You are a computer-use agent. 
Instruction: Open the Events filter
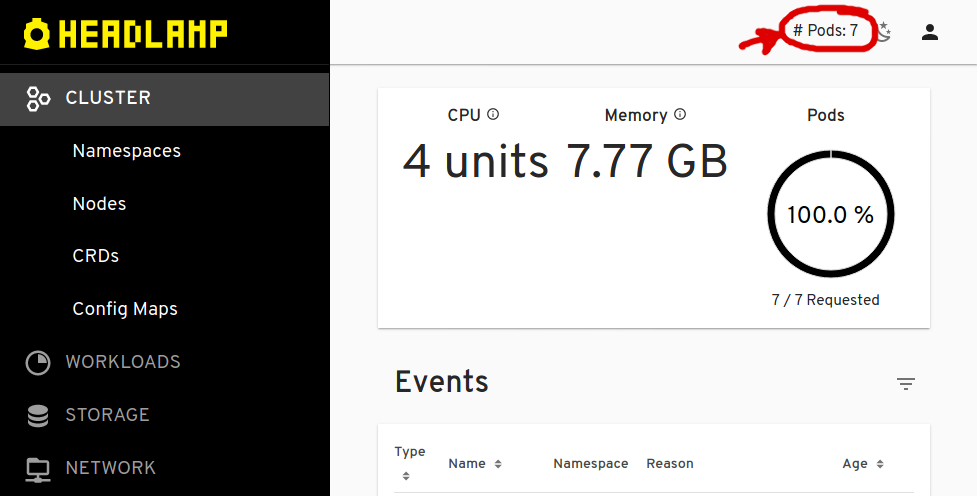[906, 383]
